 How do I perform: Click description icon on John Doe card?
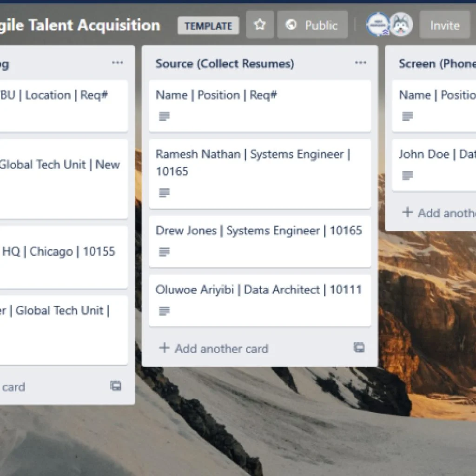click(x=407, y=176)
